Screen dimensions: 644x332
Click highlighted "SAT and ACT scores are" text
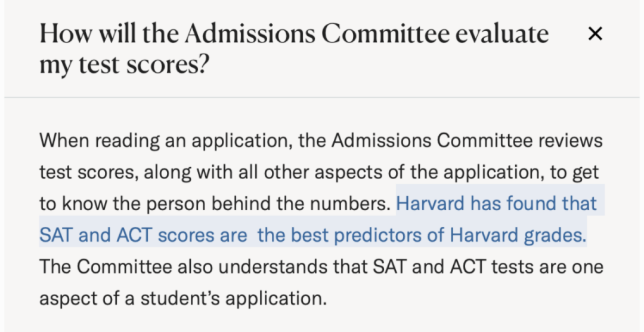tap(143, 235)
